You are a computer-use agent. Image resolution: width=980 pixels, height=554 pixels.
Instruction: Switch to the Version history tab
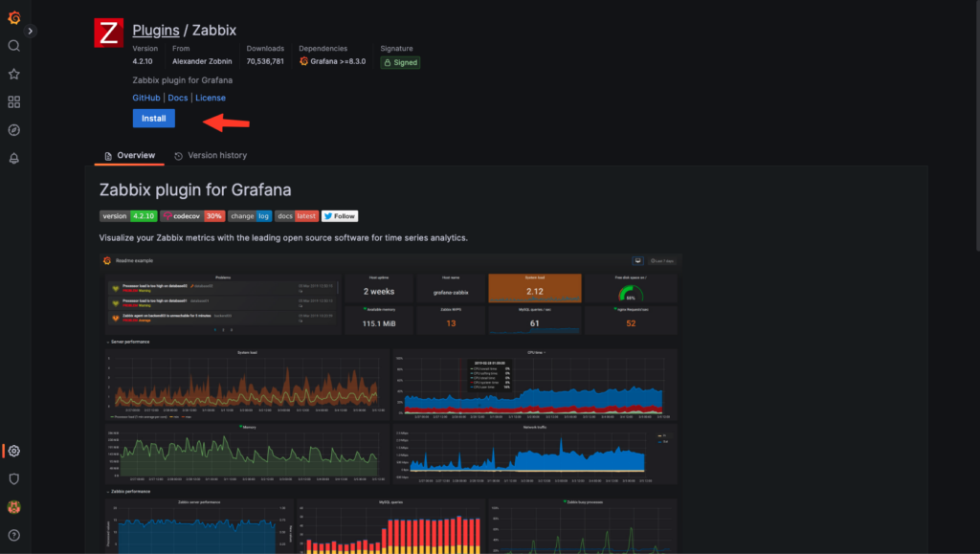pyautogui.click(x=211, y=156)
